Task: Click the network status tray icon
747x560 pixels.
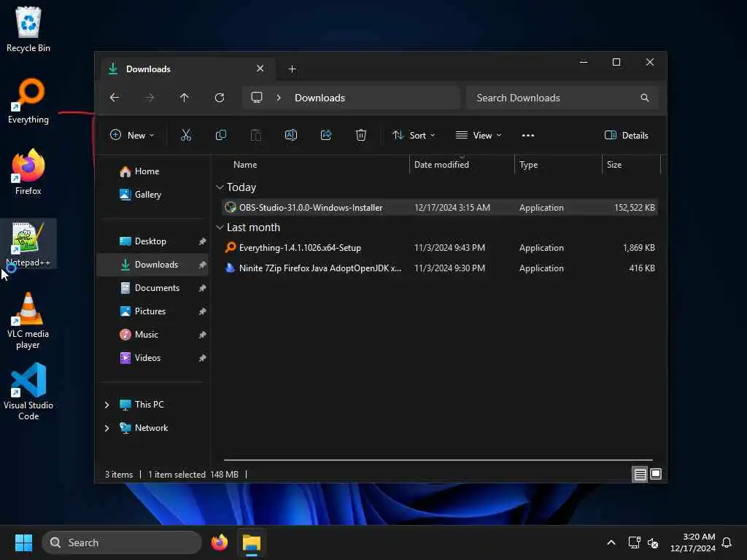Action: coord(634,542)
